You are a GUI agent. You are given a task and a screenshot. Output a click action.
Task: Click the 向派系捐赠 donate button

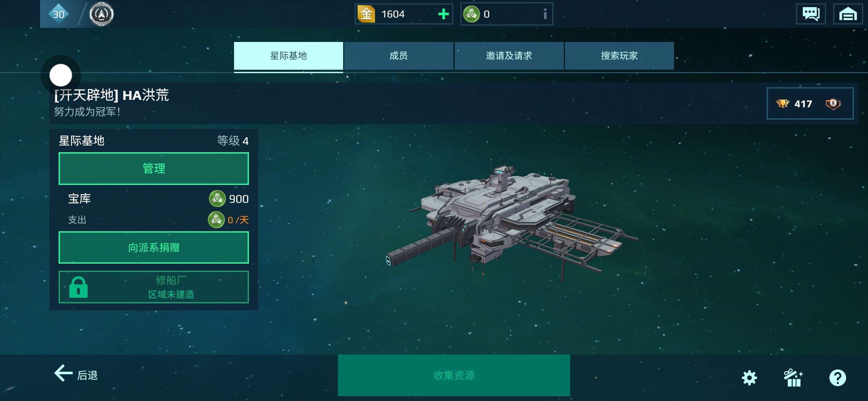[154, 248]
